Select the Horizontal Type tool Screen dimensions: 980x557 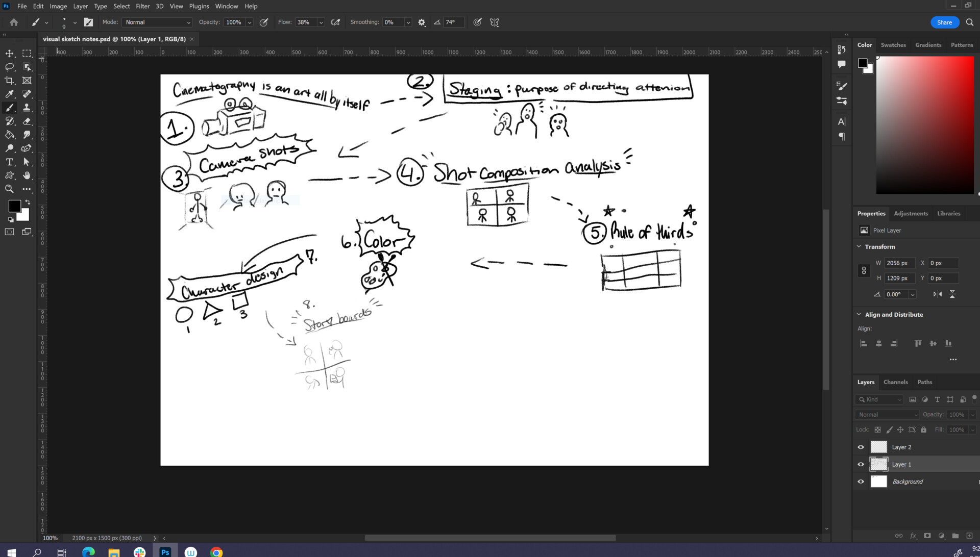tap(9, 162)
